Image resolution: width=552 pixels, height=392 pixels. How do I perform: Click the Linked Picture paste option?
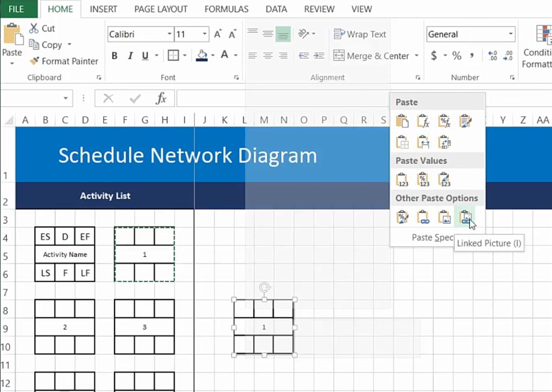[465, 217]
